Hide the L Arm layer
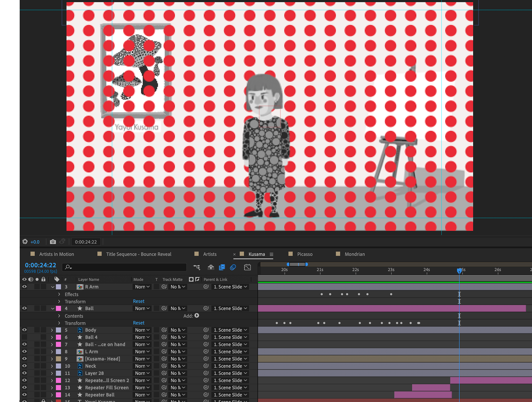The image size is (532, 402). click(x=24, y=352)
